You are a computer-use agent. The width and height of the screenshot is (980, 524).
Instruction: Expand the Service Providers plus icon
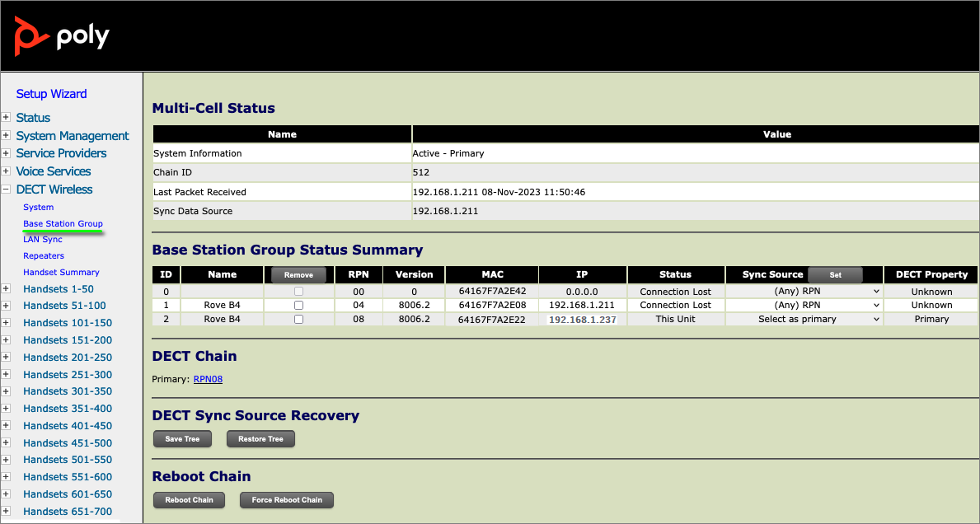6,153
